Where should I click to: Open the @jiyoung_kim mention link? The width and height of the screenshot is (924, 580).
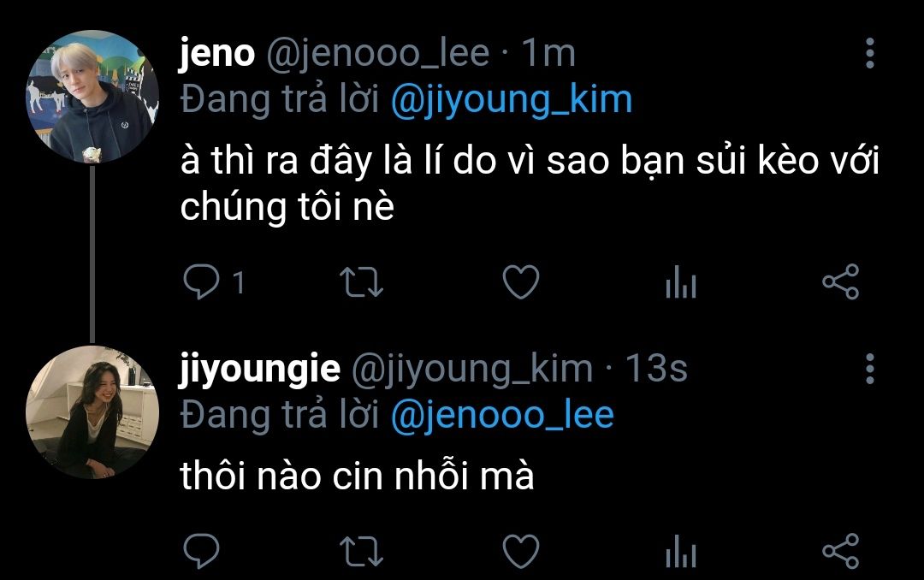[512, 100]
